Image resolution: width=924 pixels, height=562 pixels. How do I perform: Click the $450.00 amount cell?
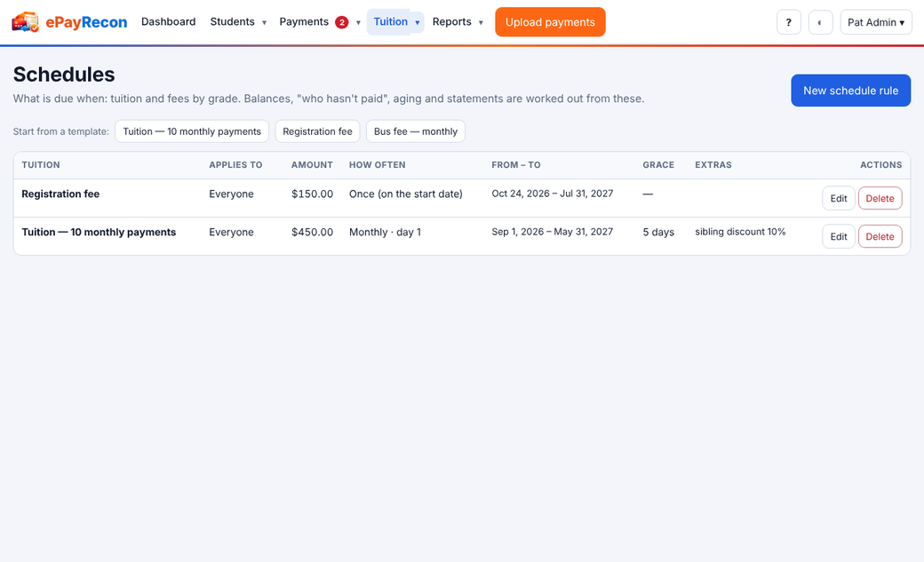(313, 232)
